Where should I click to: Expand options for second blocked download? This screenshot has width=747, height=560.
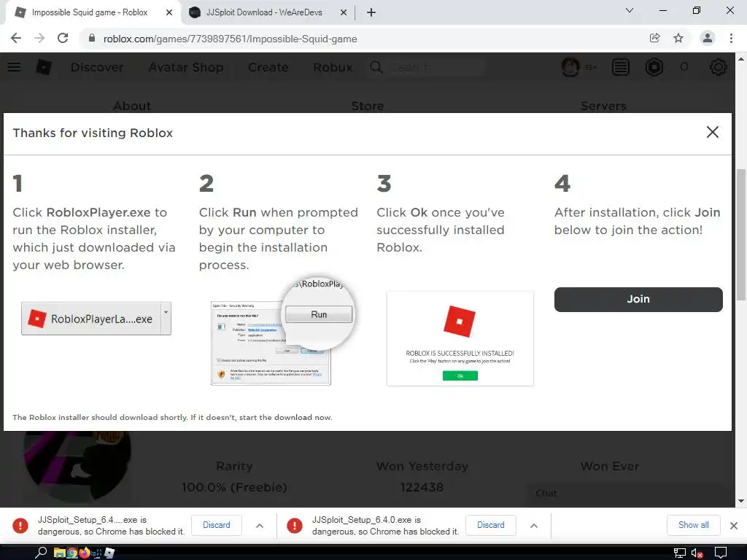[x=534, y=525]
